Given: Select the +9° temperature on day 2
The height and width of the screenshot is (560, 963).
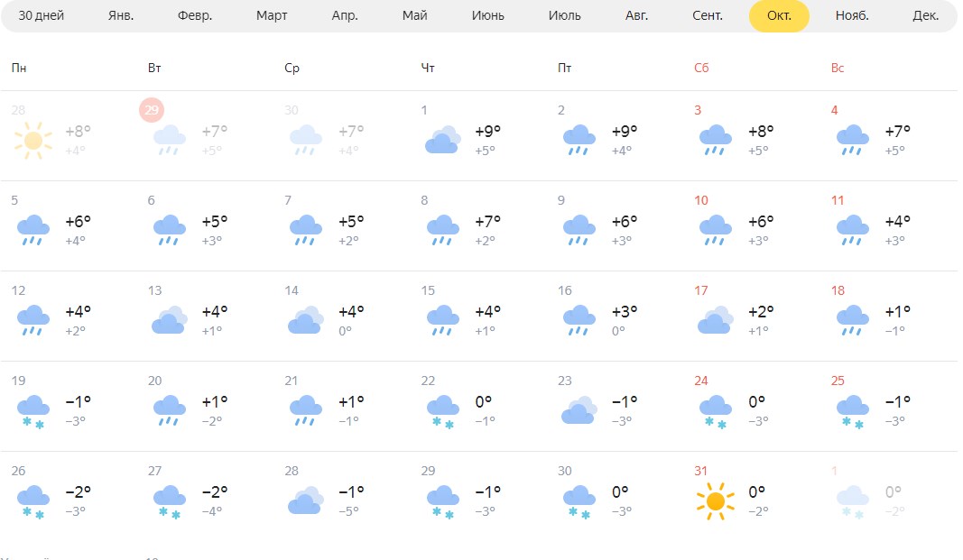Looking at the screenshot, I should pos(625,132).
